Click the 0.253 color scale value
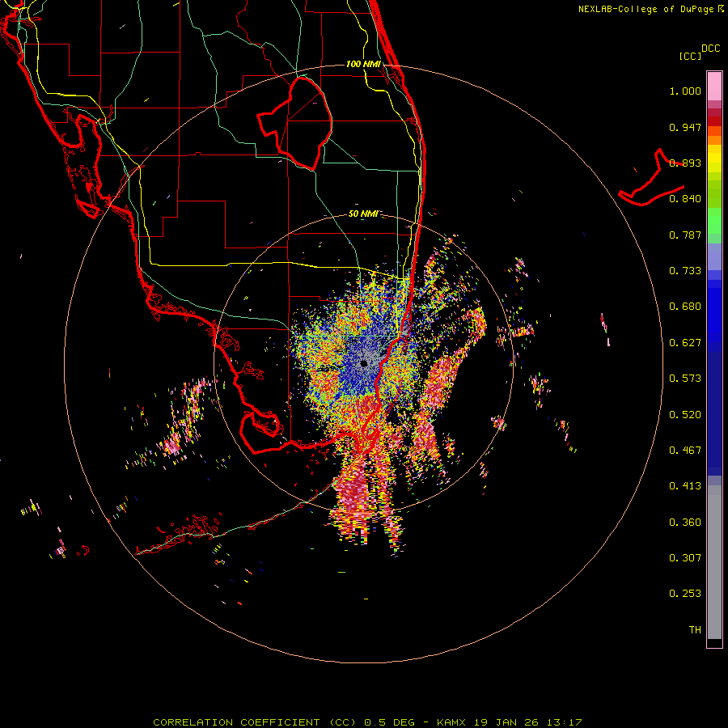 tap(685, 594)
